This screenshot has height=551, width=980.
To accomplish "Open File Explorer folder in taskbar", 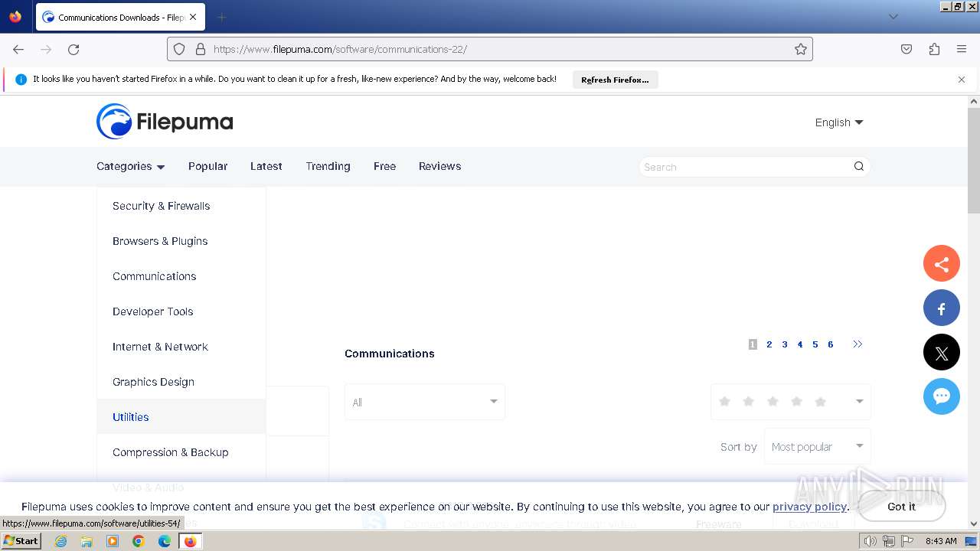I will tap(87, 541).
